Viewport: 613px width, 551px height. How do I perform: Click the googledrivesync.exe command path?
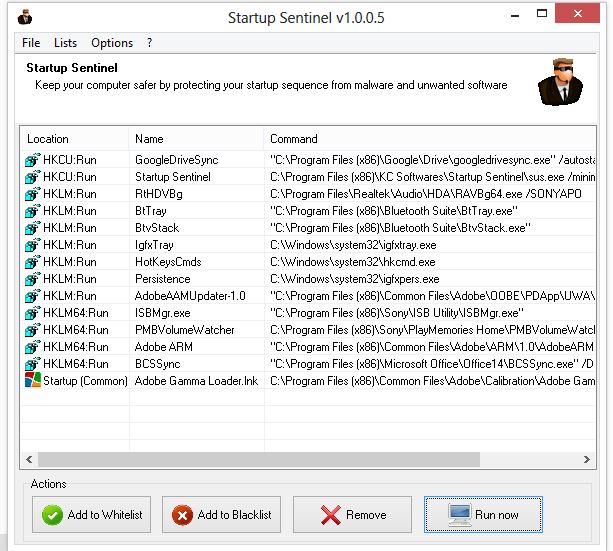(x=433, y=160)
